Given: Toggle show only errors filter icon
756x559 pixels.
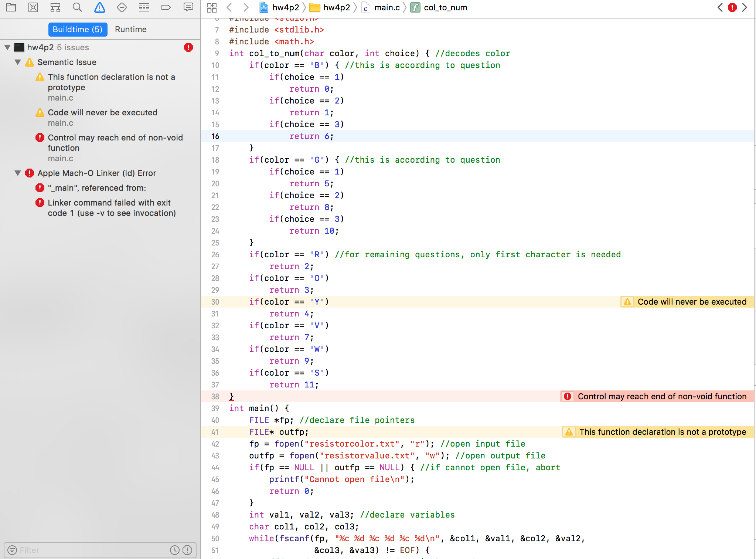Looking at the screenshot, I should click(187, 550).
